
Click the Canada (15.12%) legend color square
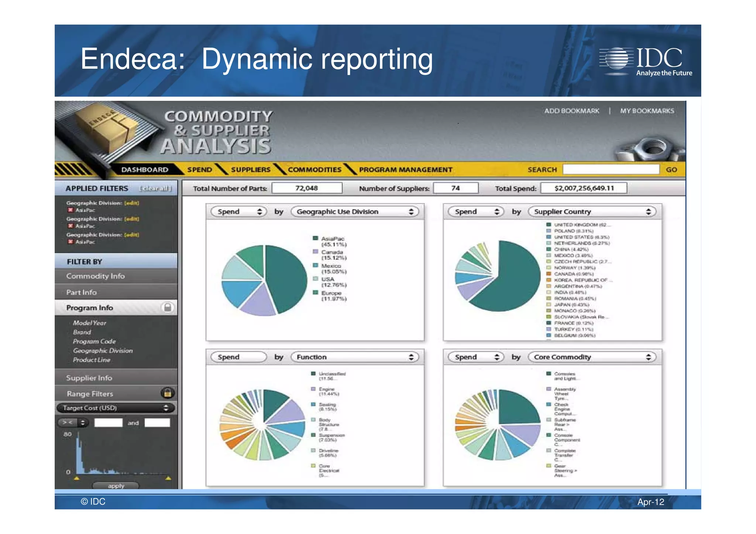pos(315,252)
